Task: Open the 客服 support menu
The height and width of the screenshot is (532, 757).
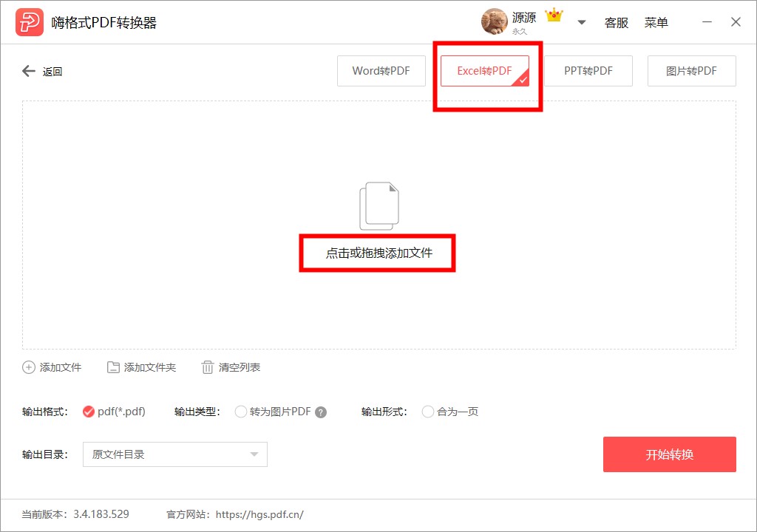Action: (617, 23)
